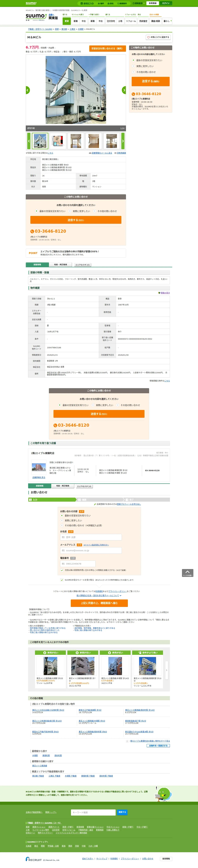
Task: Show next main photo with right arrow
Action: click(x=124, y=90)
